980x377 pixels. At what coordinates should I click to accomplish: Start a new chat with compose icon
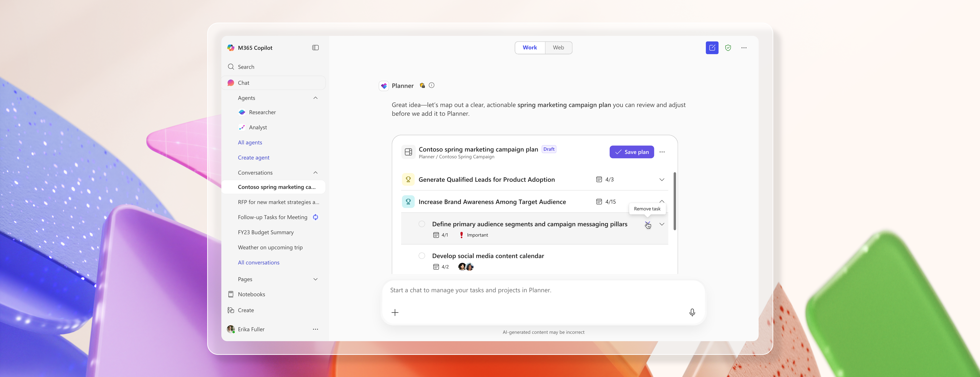(712, 48)
